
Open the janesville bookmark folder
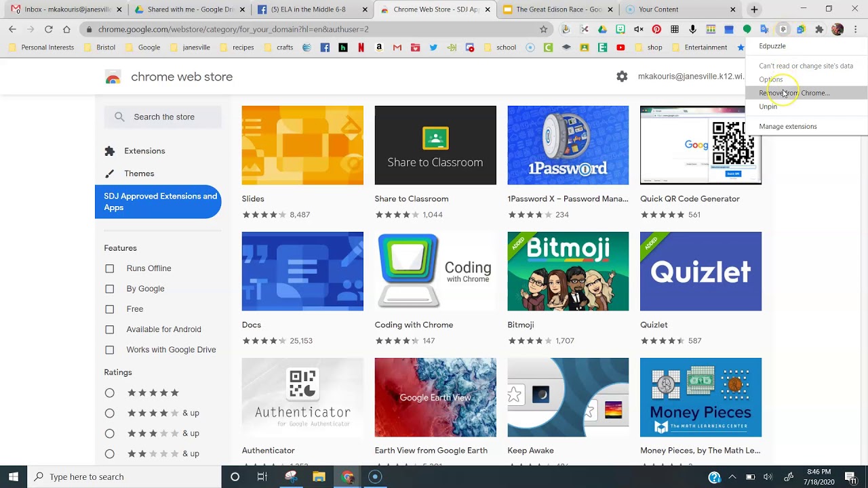click(x=189, y=47)
